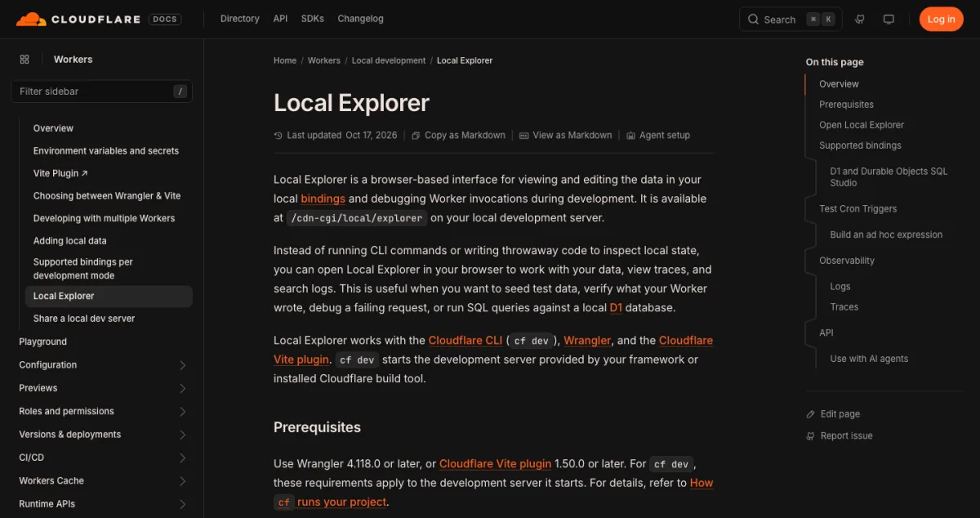Screen dimensions: 980x518
Task: Expand Roles and permissions section
Action: click(x=182, y=412)
